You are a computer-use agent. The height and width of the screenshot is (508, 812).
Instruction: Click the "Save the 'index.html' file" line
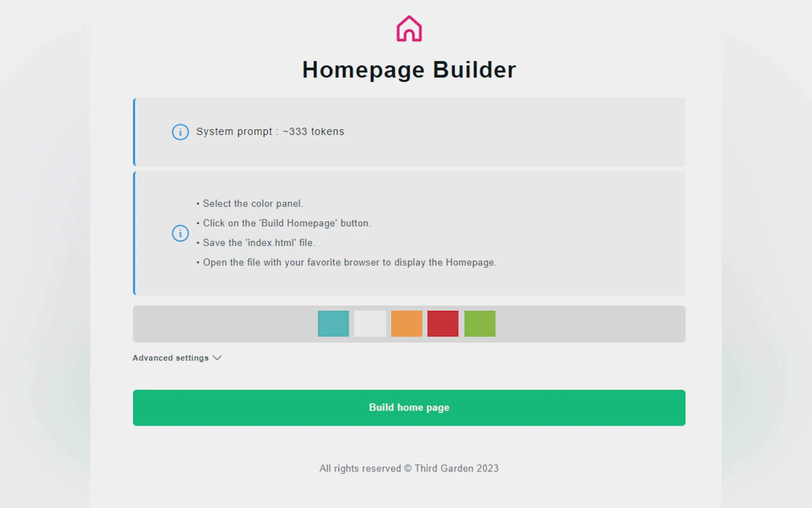259,242
